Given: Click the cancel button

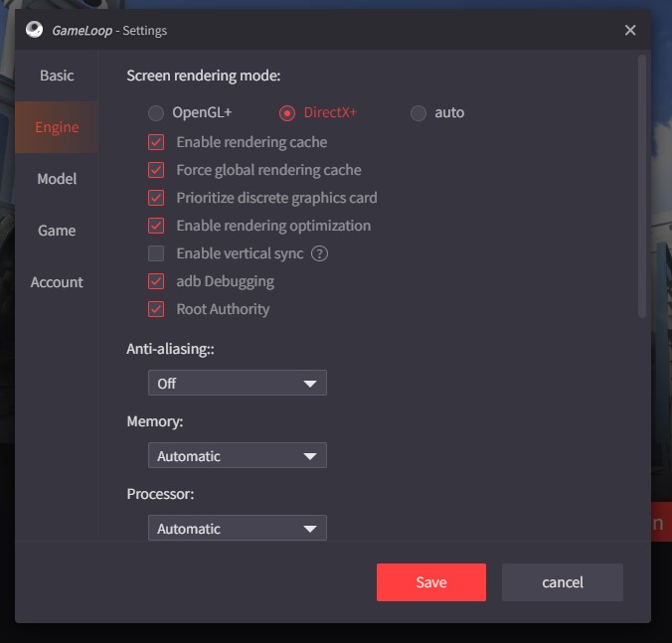Looking at the screenshot, I should 563,582.
